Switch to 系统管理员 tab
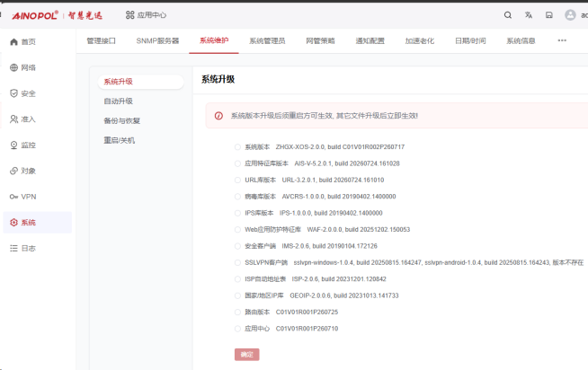 point(267,40)
